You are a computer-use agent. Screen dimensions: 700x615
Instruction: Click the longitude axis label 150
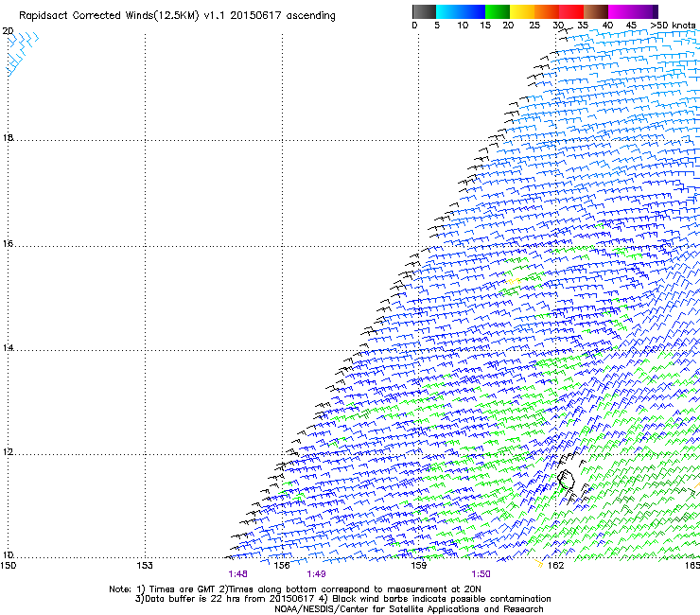8,566
